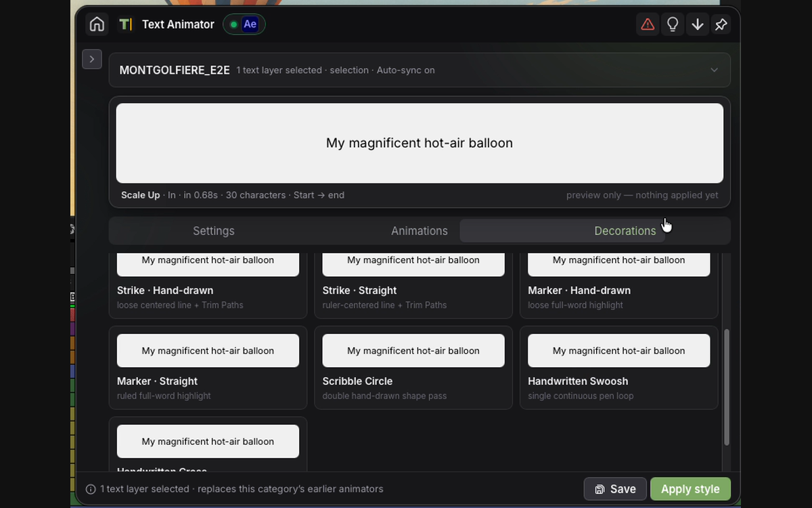Click 'single continuous pen loop' description
This screenshot has height=508, width=812.
[581, 396]
